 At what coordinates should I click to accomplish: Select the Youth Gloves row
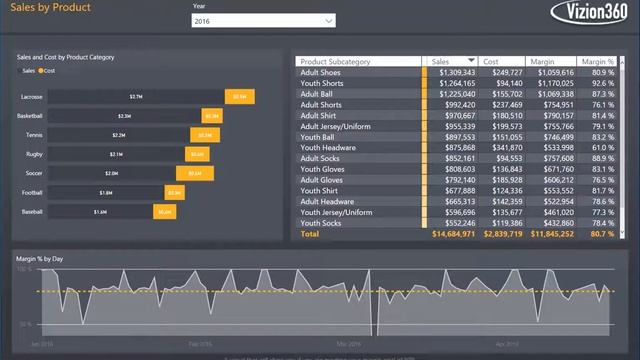457,169
